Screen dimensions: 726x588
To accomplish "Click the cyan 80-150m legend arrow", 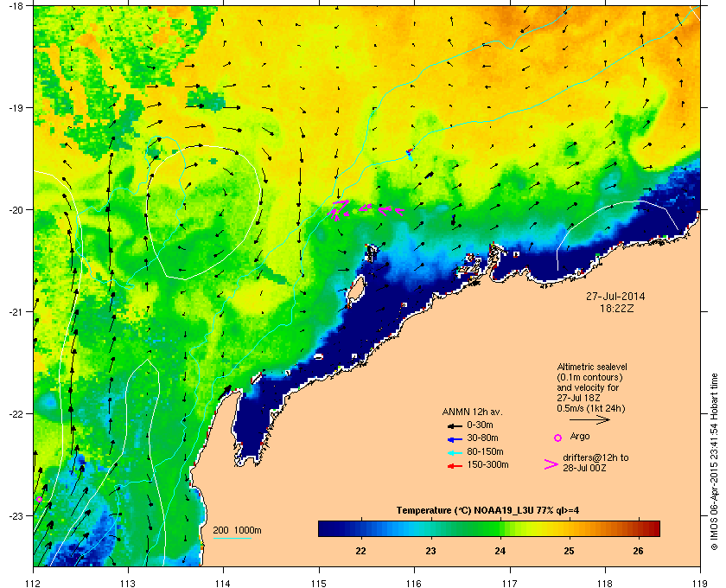I will 455,452.
